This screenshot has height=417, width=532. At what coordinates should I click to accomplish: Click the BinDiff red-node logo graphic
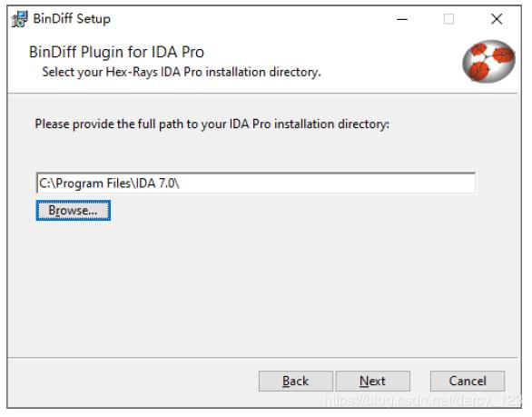click(x=488, y=61)
